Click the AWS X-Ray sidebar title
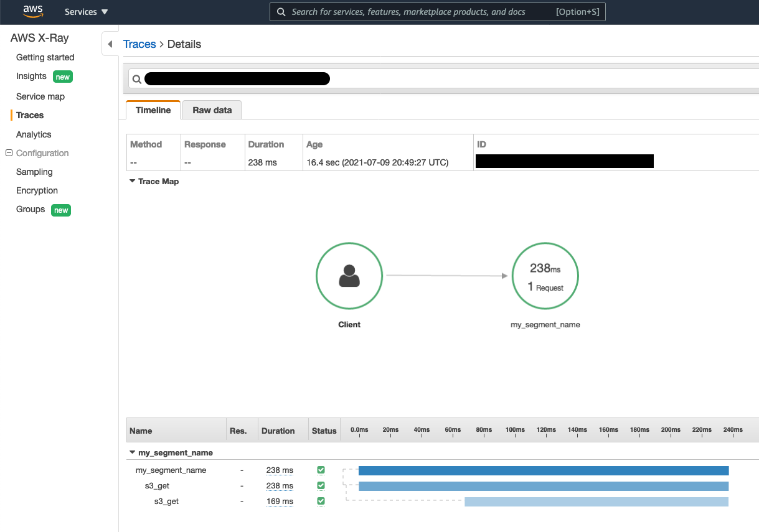This screenshot has width=759, height=532. coord(40,38)
